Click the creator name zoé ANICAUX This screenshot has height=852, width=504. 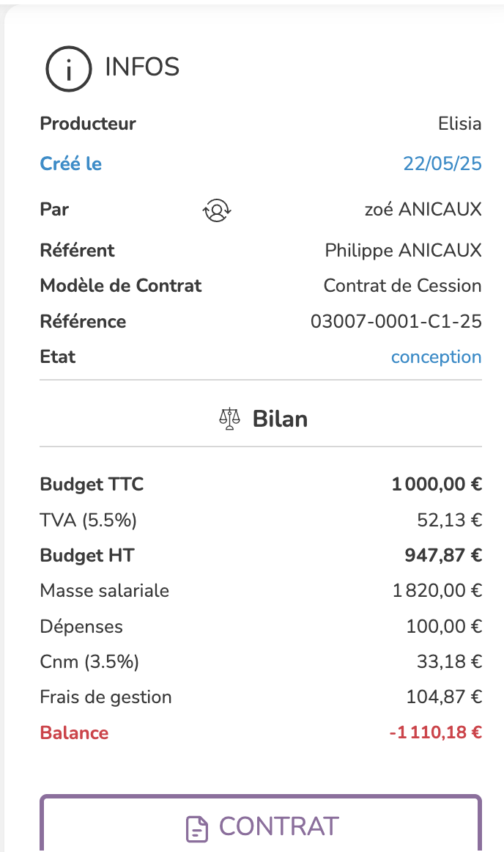point(423,210)
